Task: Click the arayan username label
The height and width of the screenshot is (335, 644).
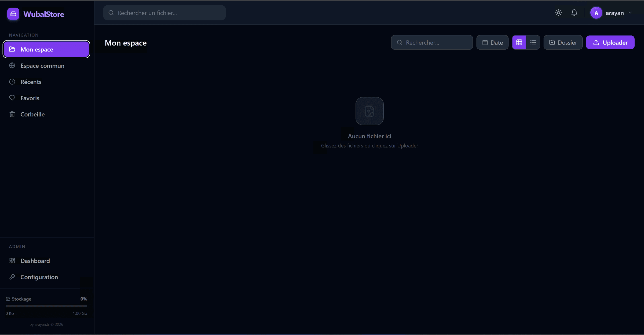Action: coord(614,13)
